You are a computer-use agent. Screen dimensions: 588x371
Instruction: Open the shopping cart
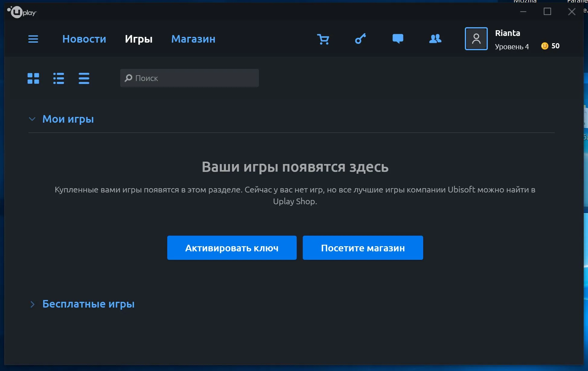coord(323,39)
